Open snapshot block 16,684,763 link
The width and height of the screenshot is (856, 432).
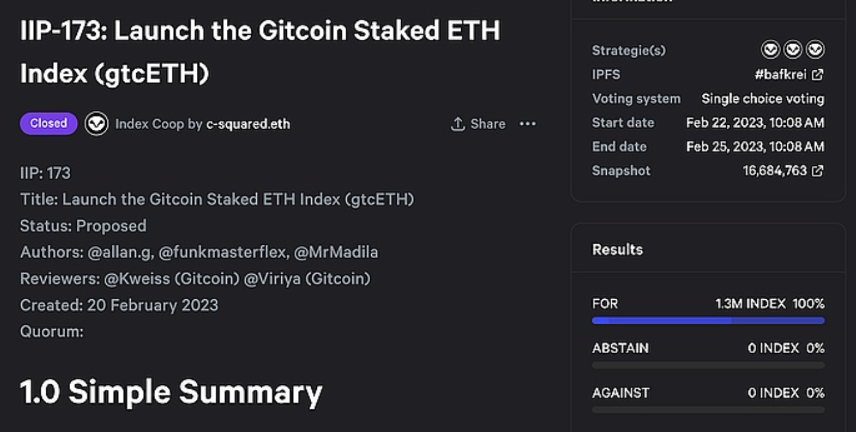774,171
